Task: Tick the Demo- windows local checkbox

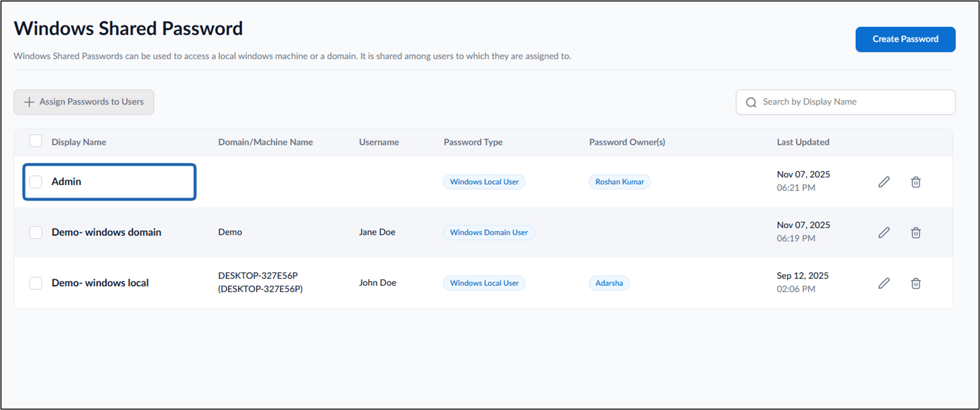Action: pos(36,283)
